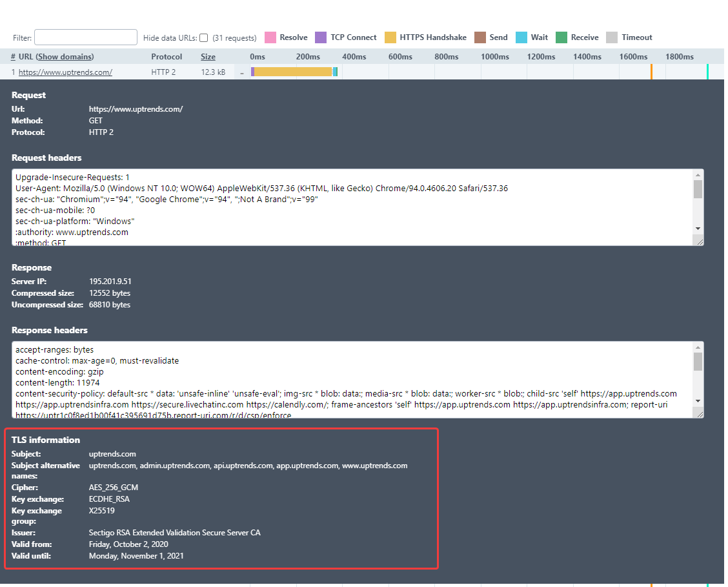Click the request Url value https://www.uptrends.com/
Image resolution: width=728 pixels, height=587 pixels.
click(136, 109)
